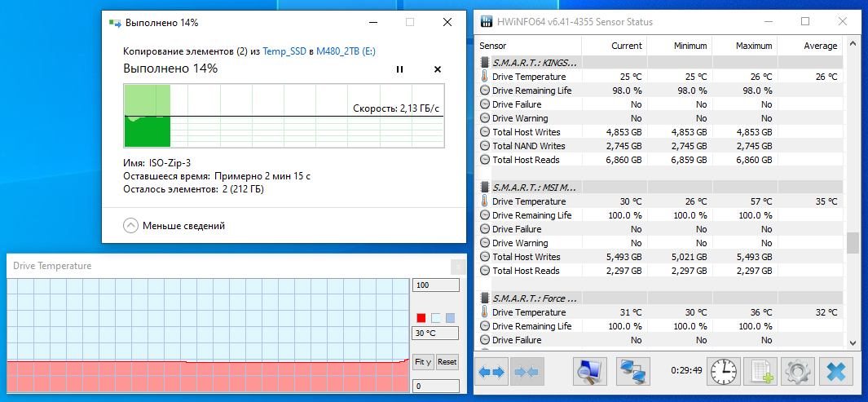This screenshot has width=868, height=402.
Task: Open HWiNFO sensor settings gear icon
Action: [x=798, y=372]
